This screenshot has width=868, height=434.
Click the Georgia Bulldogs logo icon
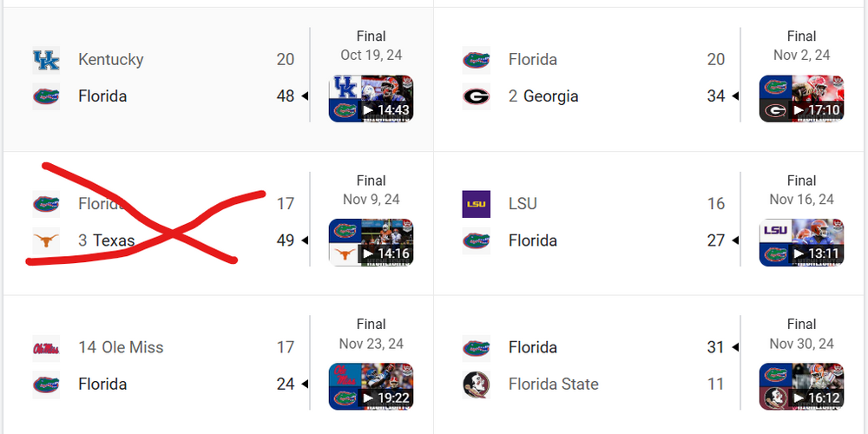point(476,96)
